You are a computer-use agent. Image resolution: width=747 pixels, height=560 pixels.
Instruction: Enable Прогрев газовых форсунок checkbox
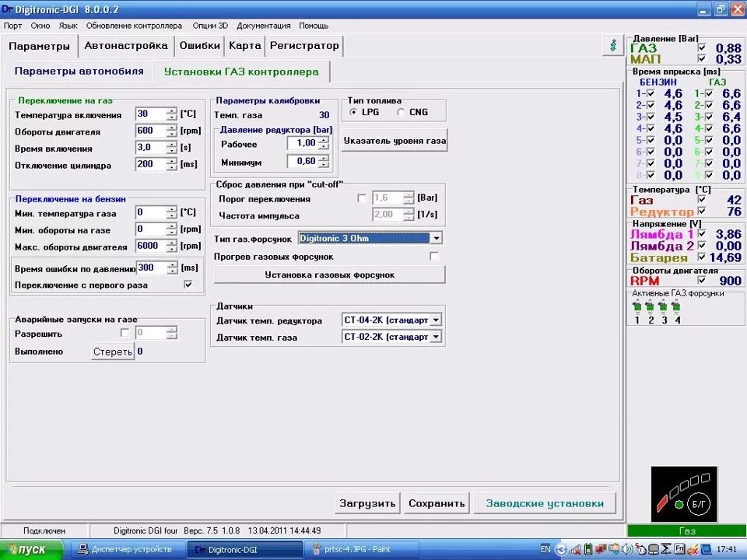pyautogui.click(x=434, y=256)
